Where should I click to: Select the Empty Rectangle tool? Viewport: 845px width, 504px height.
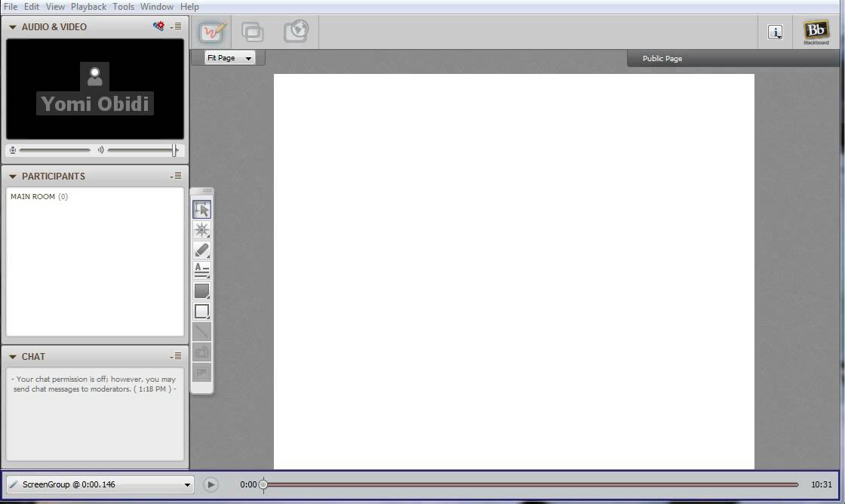click(201, 312)
